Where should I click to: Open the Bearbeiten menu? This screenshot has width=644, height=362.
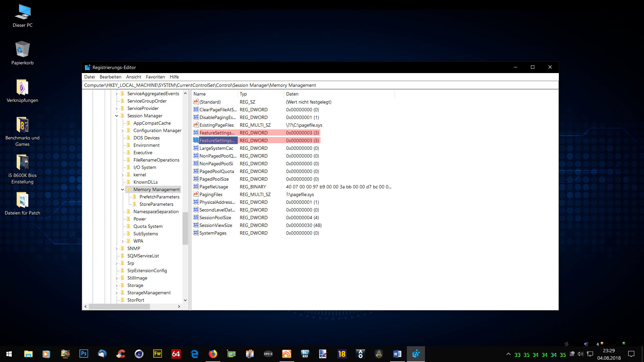tap(110, 77)
